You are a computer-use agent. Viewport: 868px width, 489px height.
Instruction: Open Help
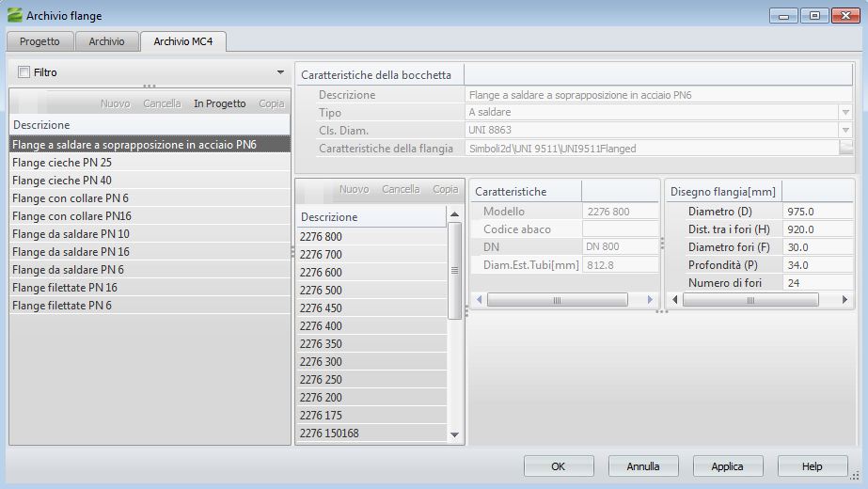point(812,466)
